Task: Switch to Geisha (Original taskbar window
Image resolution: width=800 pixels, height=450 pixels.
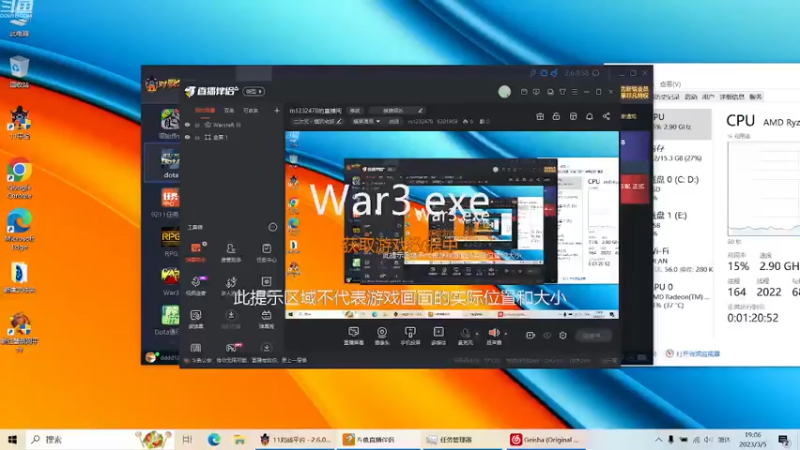Action: [545, 439]
